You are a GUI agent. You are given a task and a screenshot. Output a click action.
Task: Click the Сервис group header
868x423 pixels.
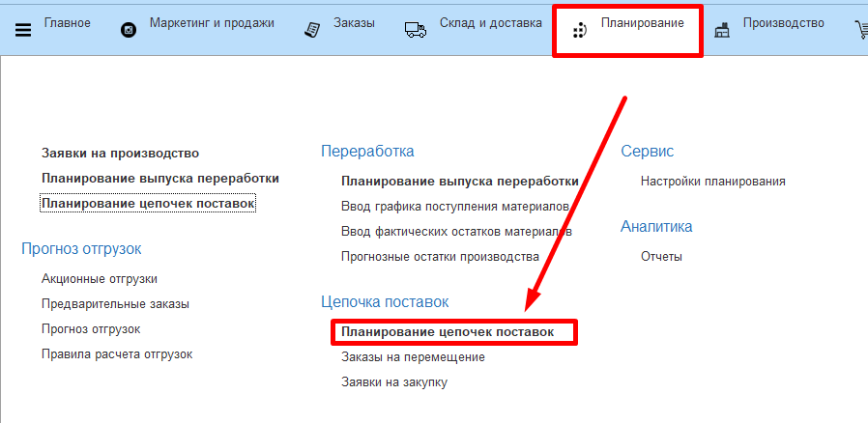[647, 152]
